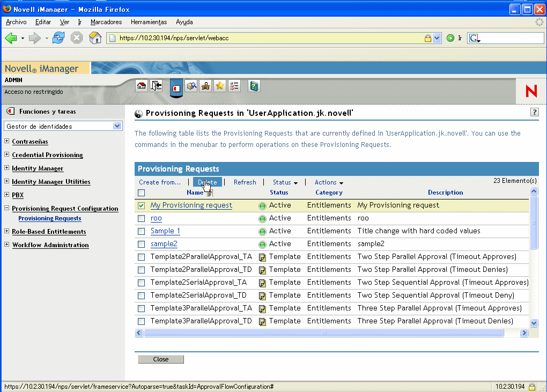Select the Roles and Tasks toolbar icon
Screen dimensions: 547x392
click(176, 88)
